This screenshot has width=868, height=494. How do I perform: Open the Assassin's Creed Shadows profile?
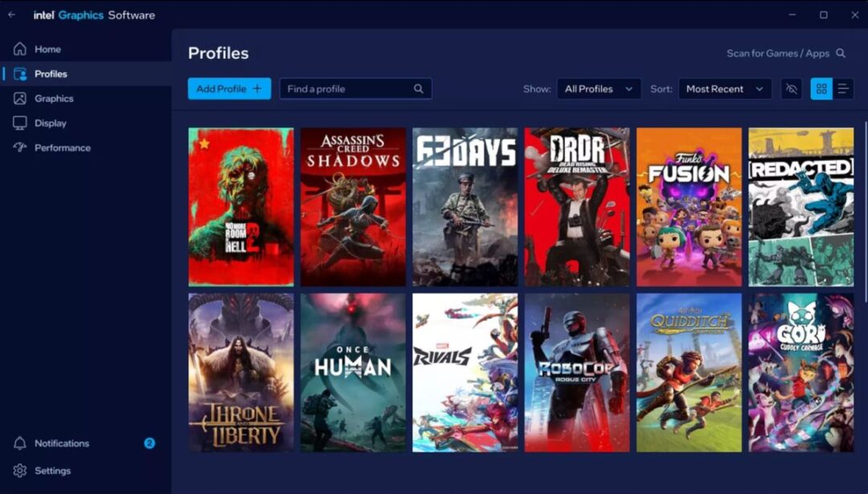click(353, 206)
